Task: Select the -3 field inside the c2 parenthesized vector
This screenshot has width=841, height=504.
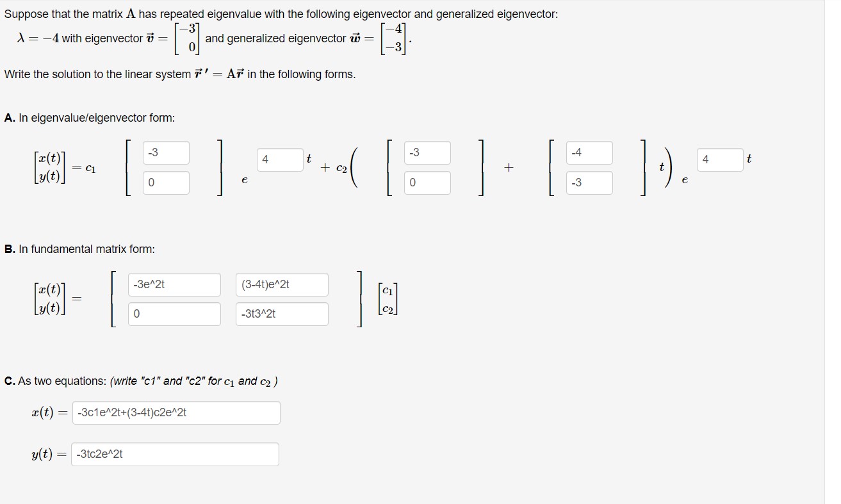Action: pyautogui.click(x=427, y=152)
